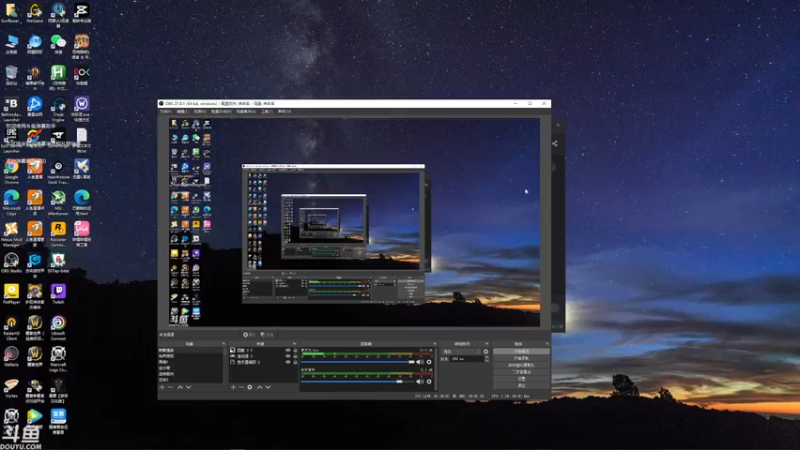Toggle visibility of the display capture source row
800x450 pixels.
coord(288,362)
